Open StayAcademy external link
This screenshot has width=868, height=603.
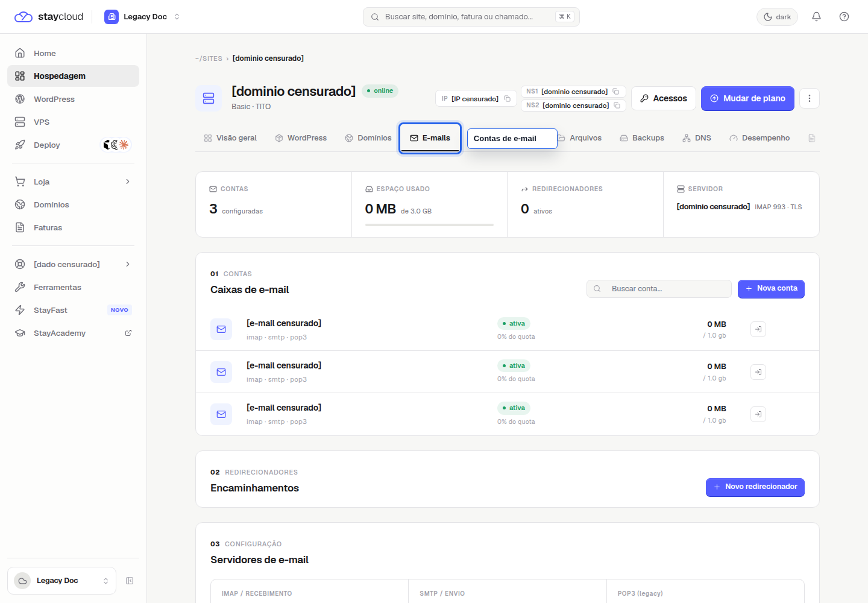tap(73, 333)
